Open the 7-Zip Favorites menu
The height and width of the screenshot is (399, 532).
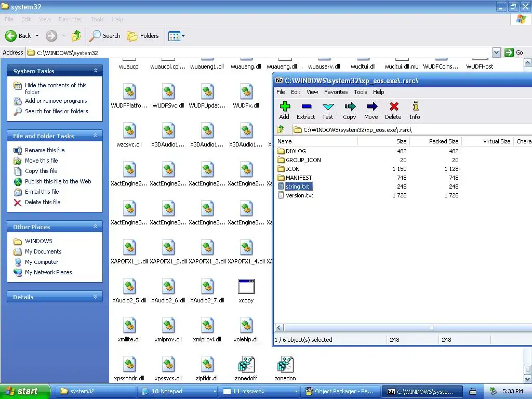click(336, 92)
